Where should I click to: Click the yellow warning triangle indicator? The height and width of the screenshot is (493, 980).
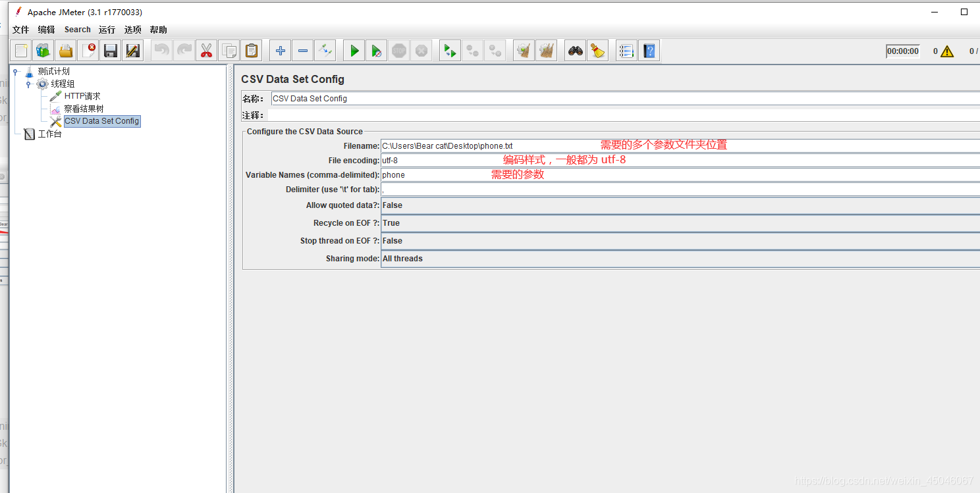[x=947, y=51]
